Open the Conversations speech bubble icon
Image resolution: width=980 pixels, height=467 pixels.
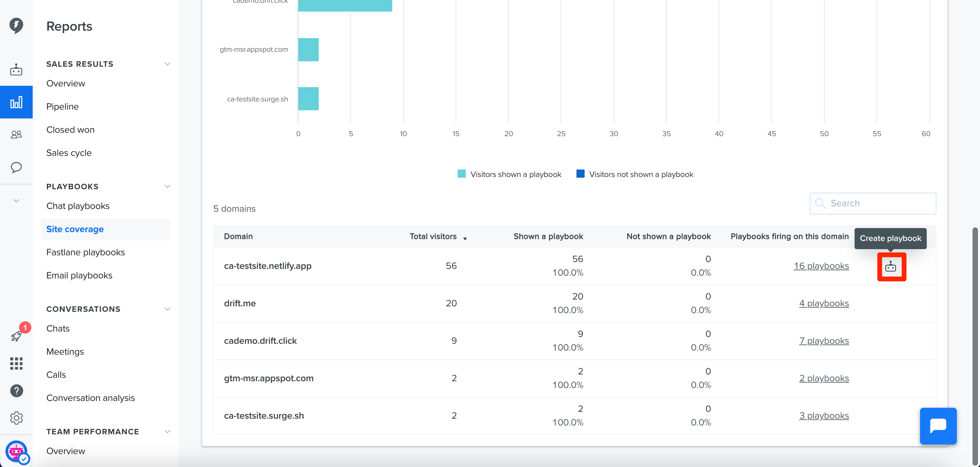[x=16, y=167]
